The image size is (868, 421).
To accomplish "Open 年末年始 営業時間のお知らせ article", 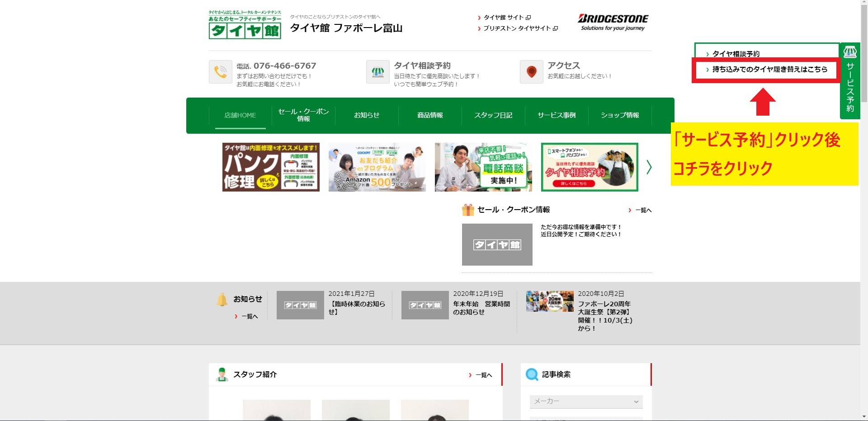I will click(481, 308).
